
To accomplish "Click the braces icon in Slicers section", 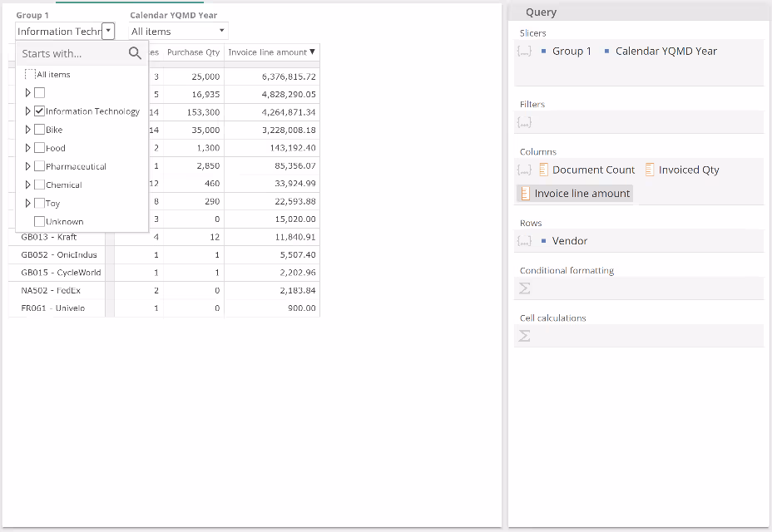I will pyautogui.click(x=524, y=51).
